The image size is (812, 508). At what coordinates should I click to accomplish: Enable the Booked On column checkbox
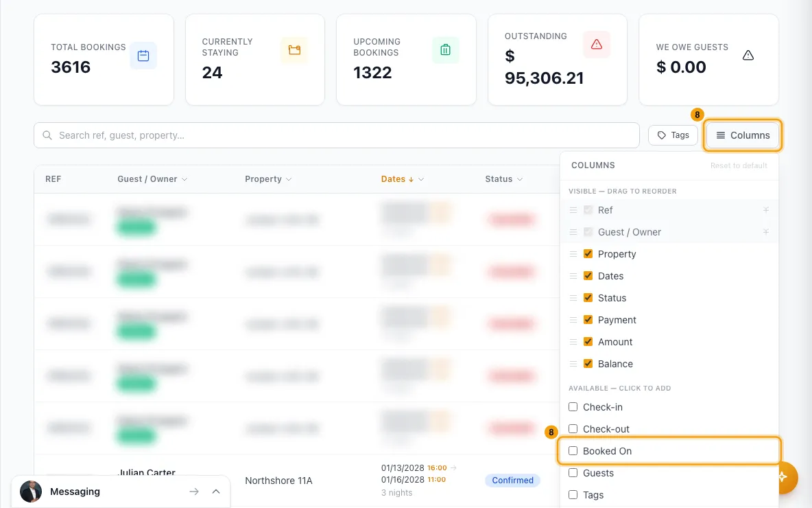pos(573,451)
